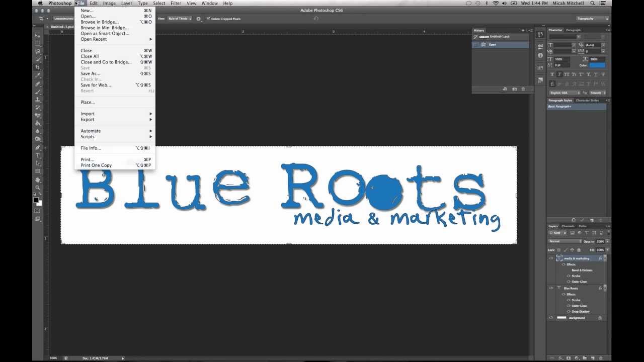Toggle Delete Cropped Pixels checkbox
Viewport: 644px width, 362px height.
tap(208, 19)
